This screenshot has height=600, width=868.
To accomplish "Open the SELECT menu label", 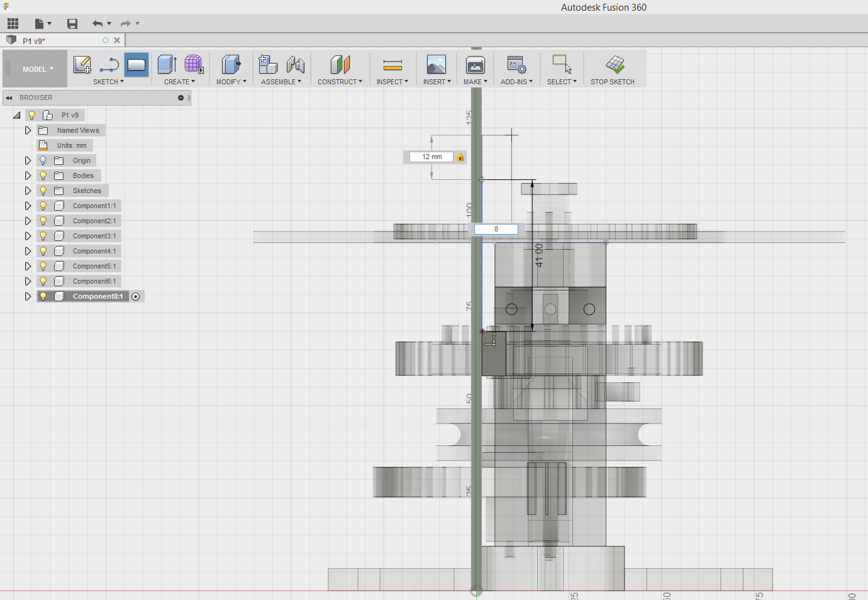I will point(562,82).
